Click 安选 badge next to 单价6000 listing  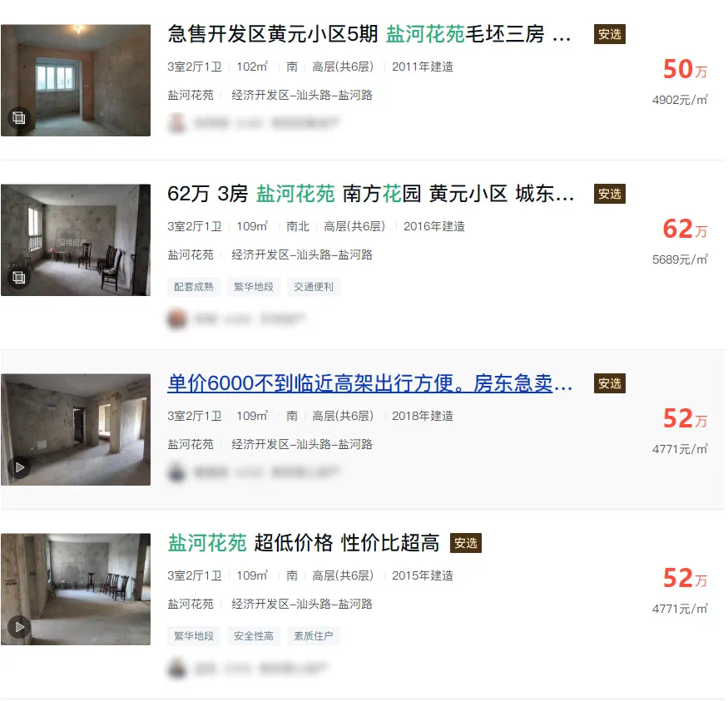610,383
